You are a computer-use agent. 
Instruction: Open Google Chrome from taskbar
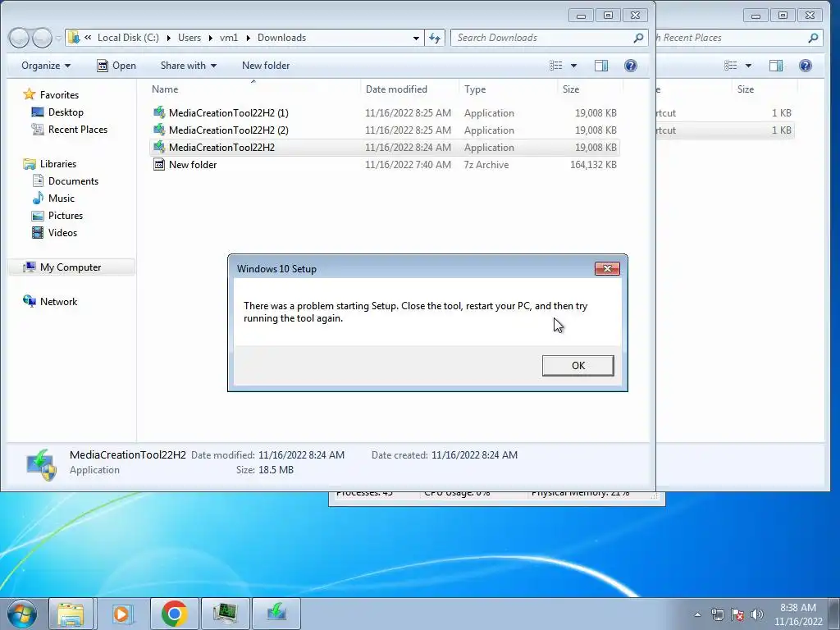(174, 614)
